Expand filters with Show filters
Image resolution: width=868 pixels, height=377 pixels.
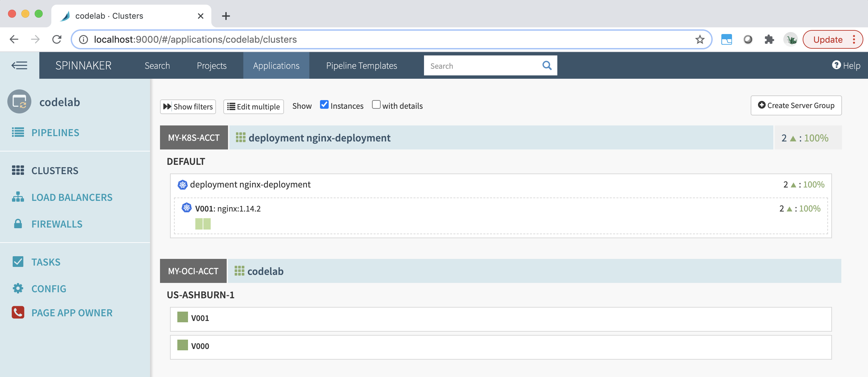(x=188, y=106)
